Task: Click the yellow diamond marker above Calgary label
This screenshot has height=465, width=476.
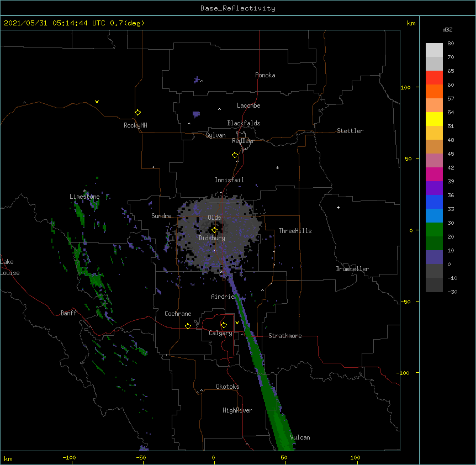Action: pyautogui.click(x=224, y=325)
